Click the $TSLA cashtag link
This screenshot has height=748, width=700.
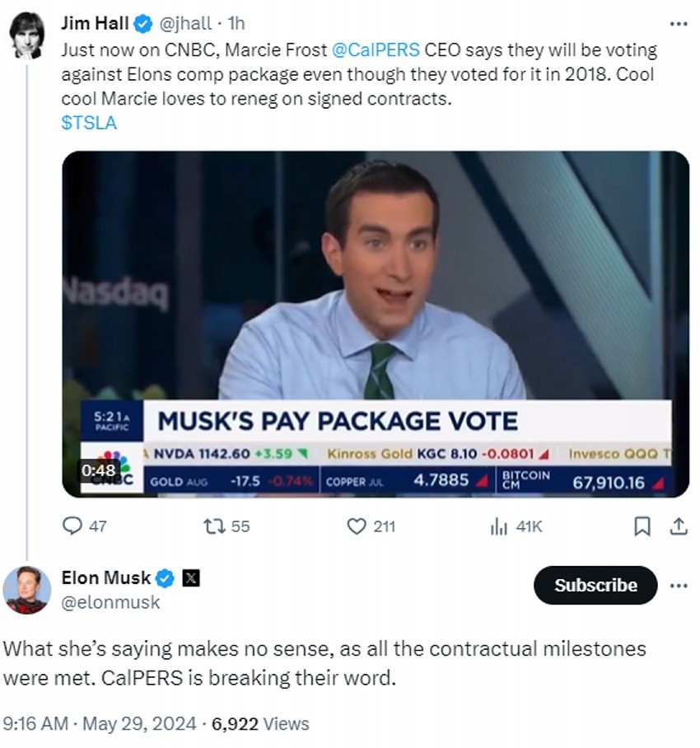89,123
